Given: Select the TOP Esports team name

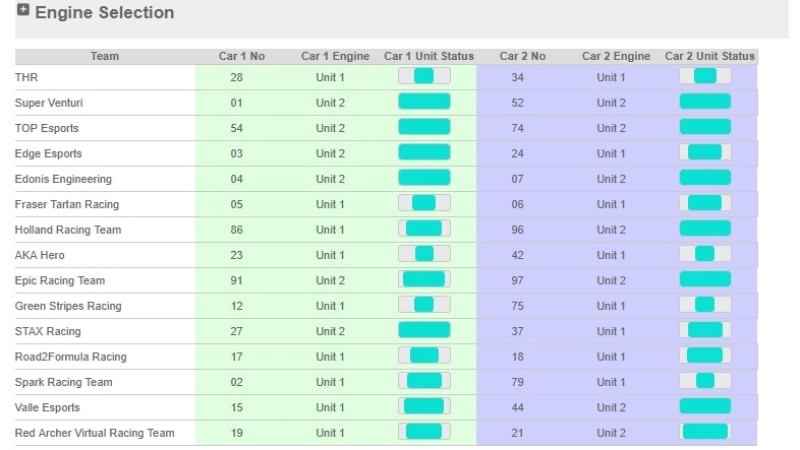Looking at the screenshot, I should [47, 129].
